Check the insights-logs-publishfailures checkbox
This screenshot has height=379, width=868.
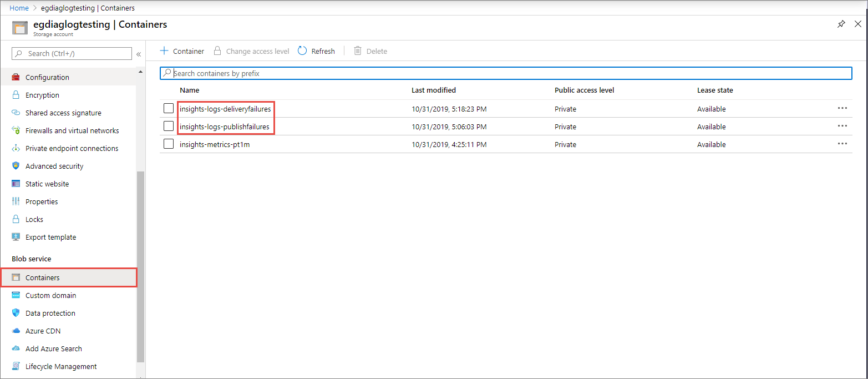[x=169, y=126]
